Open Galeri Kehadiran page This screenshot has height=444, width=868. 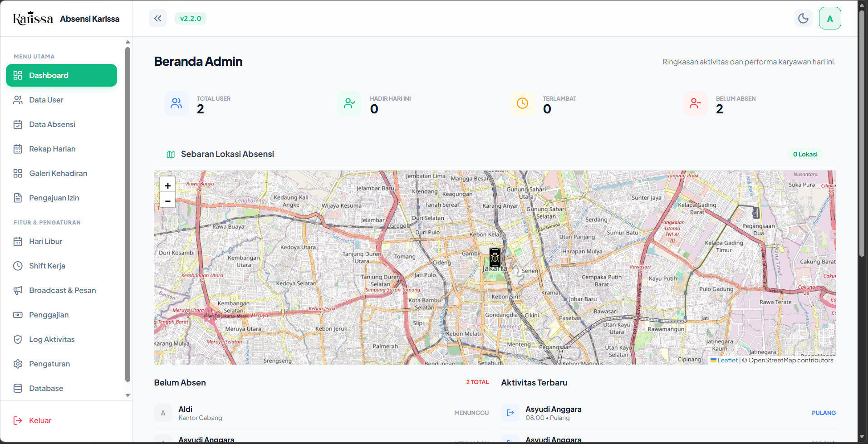pyautogui.click(x=61, y=173)
